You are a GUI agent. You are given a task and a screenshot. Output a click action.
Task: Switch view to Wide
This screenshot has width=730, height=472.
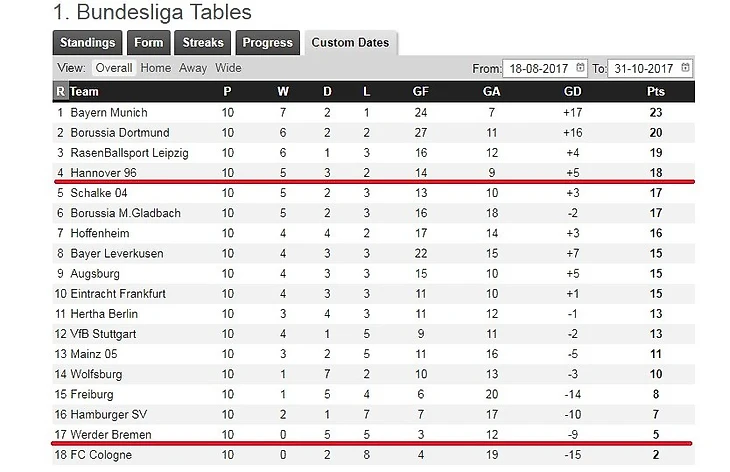pos(228,68)
